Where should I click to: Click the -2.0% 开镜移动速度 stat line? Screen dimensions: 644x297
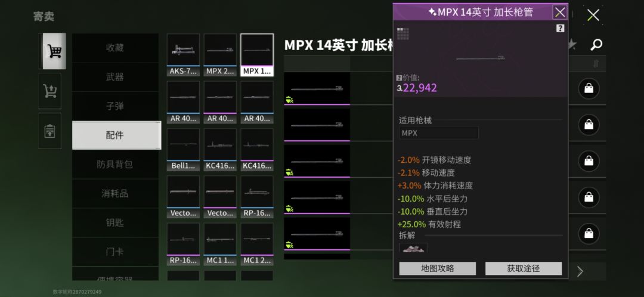434,160
